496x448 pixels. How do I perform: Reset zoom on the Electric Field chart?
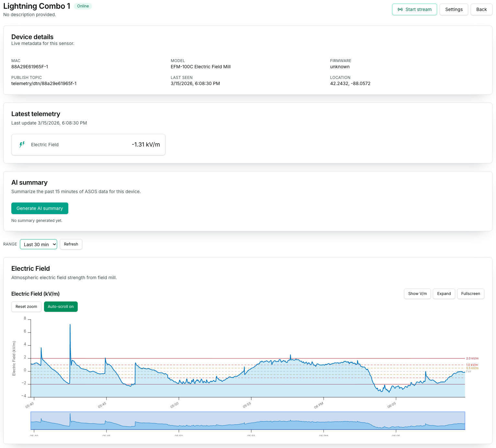26,307
